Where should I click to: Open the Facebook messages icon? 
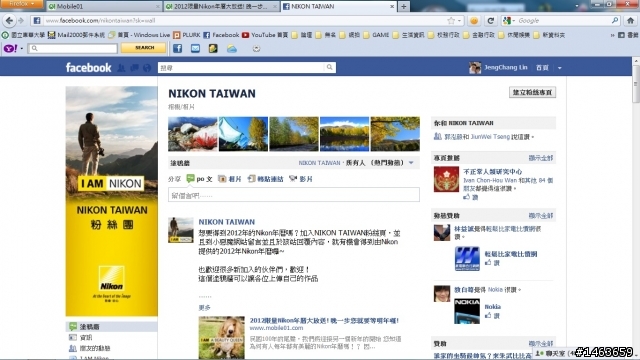pos(134,68)
